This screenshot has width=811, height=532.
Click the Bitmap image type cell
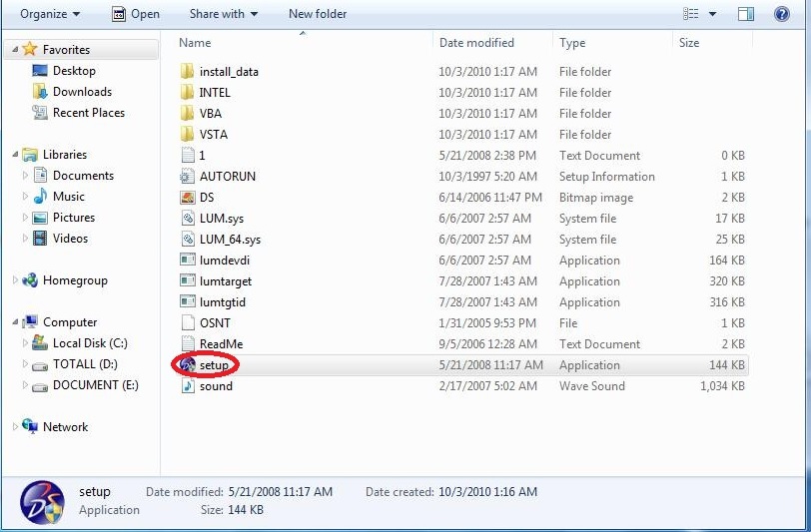(x=596, y=197)
